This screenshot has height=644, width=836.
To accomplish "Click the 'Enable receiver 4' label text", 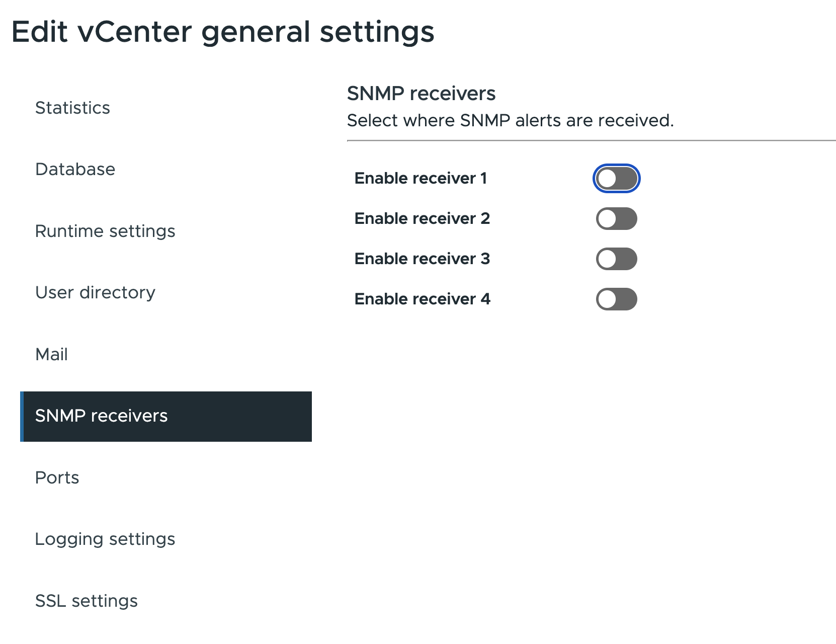I will coord(422,299).
